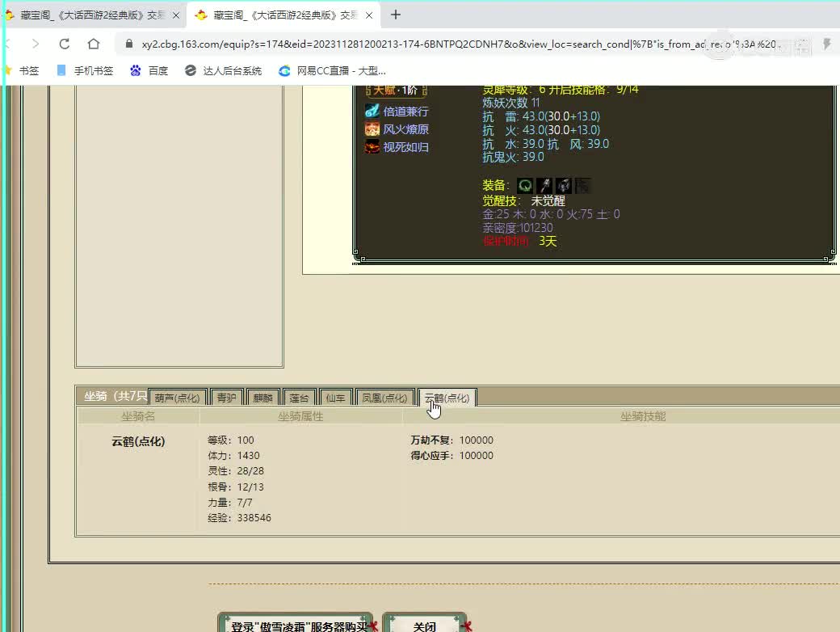Click the 体力: 1430 mount attribute

pos(233,456)
